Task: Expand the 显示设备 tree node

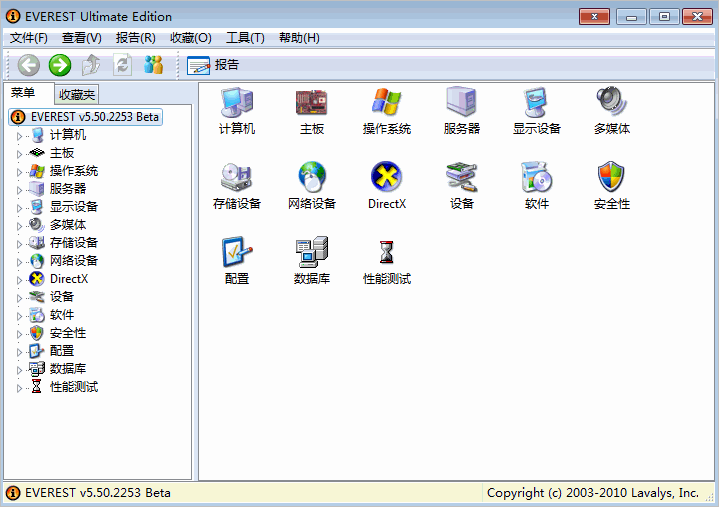Action: (19, 208)
